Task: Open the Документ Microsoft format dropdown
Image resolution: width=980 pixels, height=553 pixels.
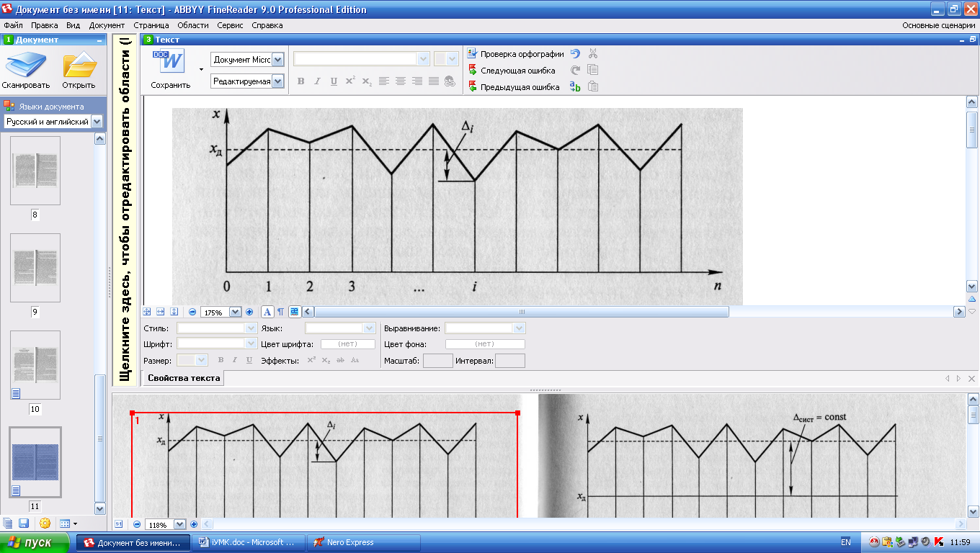Action: point(277,60)
